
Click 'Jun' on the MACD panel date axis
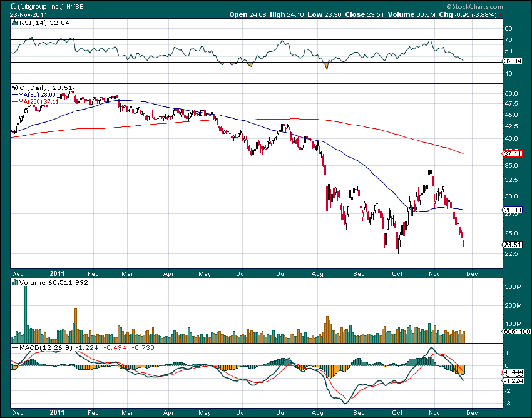point(242,413)
